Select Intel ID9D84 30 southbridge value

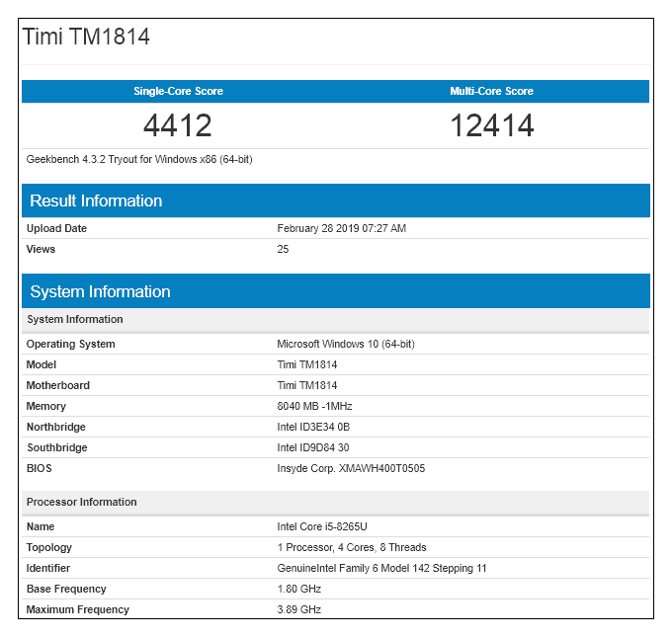[x=313, y=447]
